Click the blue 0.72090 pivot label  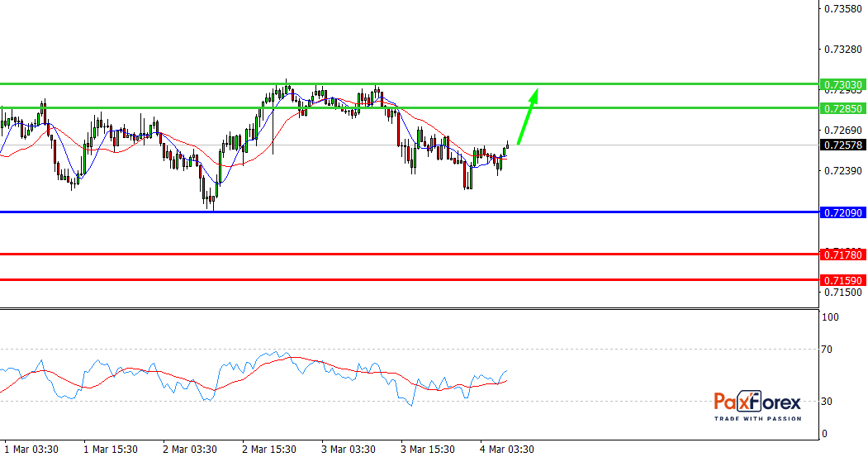pyautogui.click(x=843, y=212)
